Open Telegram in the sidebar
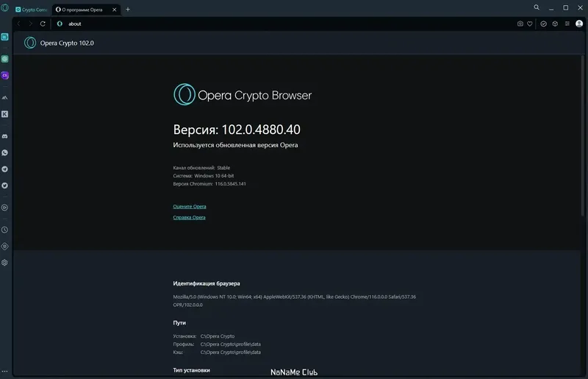 (x=5, y=169)
